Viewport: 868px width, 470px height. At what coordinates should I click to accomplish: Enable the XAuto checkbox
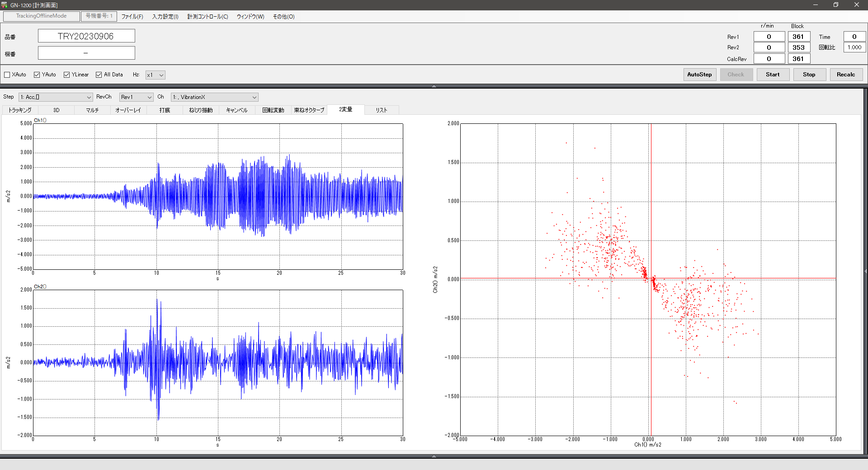click(x=7, y=75)
